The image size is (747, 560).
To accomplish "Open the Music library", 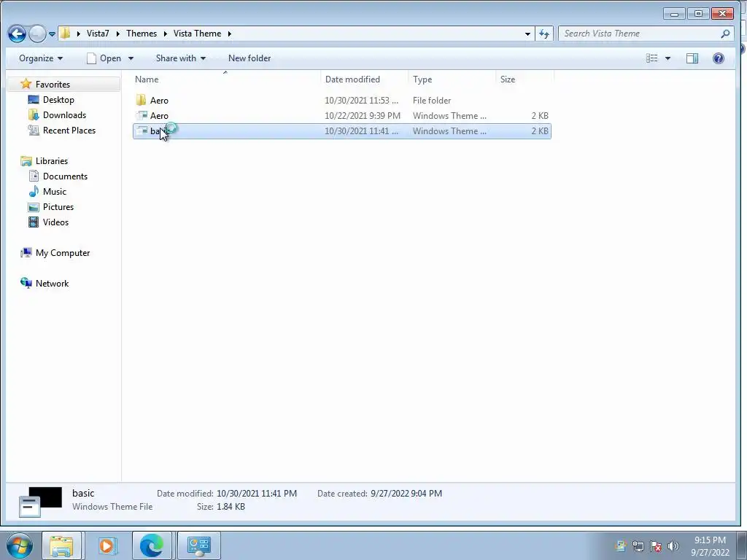I will click(54, 192).
